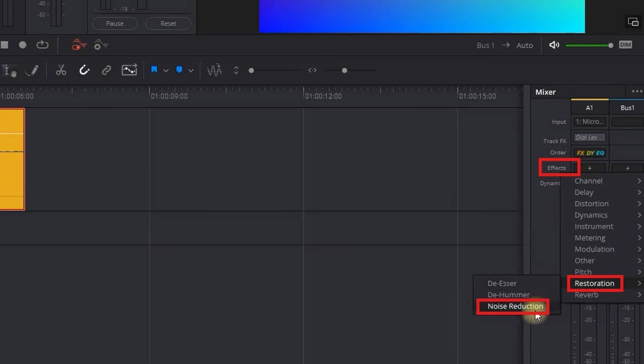Open the A1 input '1: Micro...' field
Image resolution: width=644 pixels, height=364 pixels.
click(x=590, y=122)
